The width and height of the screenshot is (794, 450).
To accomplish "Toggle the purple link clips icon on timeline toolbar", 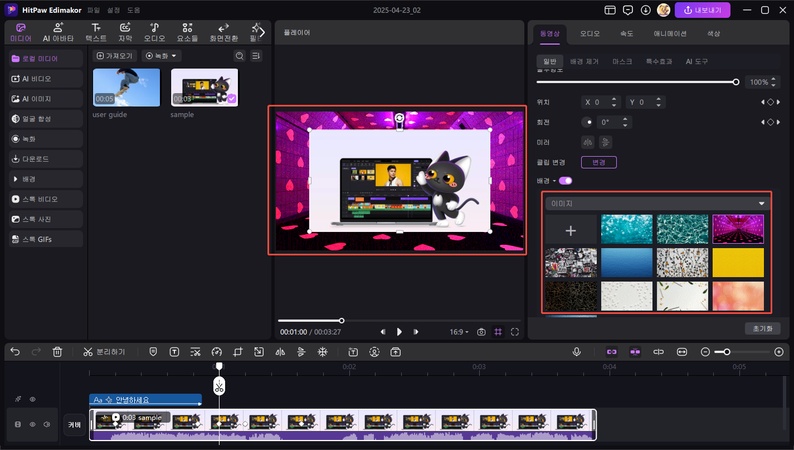I will click(x=612, y=352).
